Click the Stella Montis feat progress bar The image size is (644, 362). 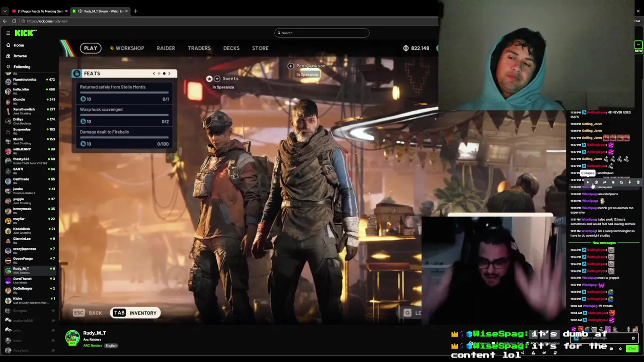[x=124, y=93]
